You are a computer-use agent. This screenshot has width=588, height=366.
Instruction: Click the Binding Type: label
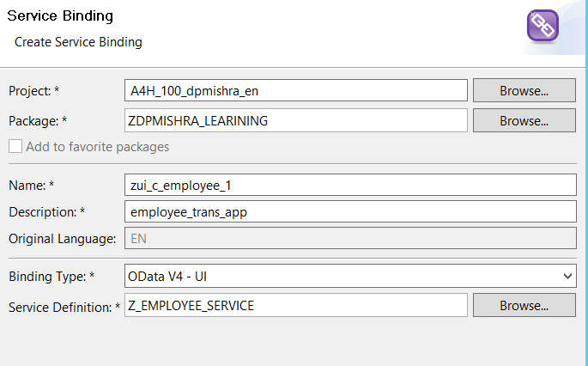[52, 277]
